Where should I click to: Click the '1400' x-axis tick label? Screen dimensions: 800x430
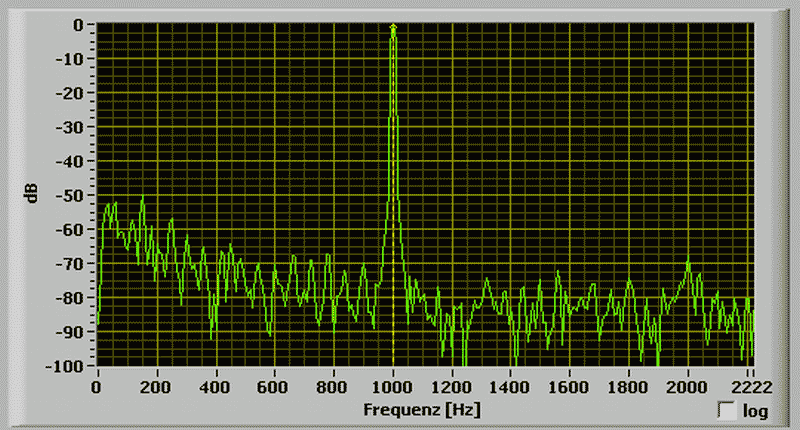tap(509, 388)
